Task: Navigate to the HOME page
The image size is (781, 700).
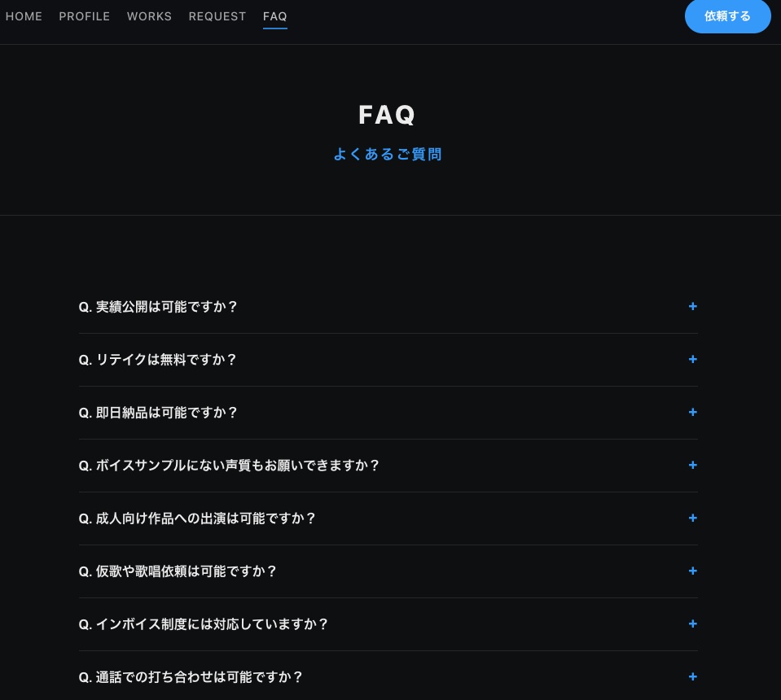Action: [24, 16]
